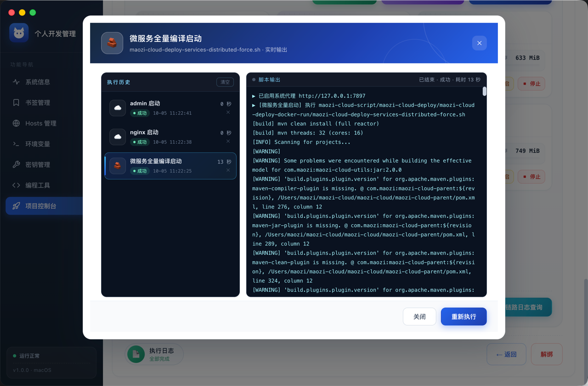Click the macOS green fullscreen button
588x386 pixels.
tap(33, 12)
